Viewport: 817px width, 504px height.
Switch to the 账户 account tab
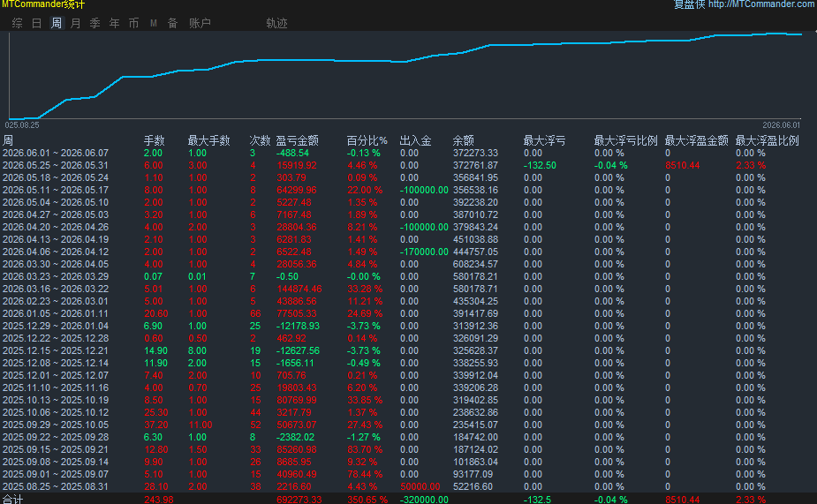coord(200,23)
